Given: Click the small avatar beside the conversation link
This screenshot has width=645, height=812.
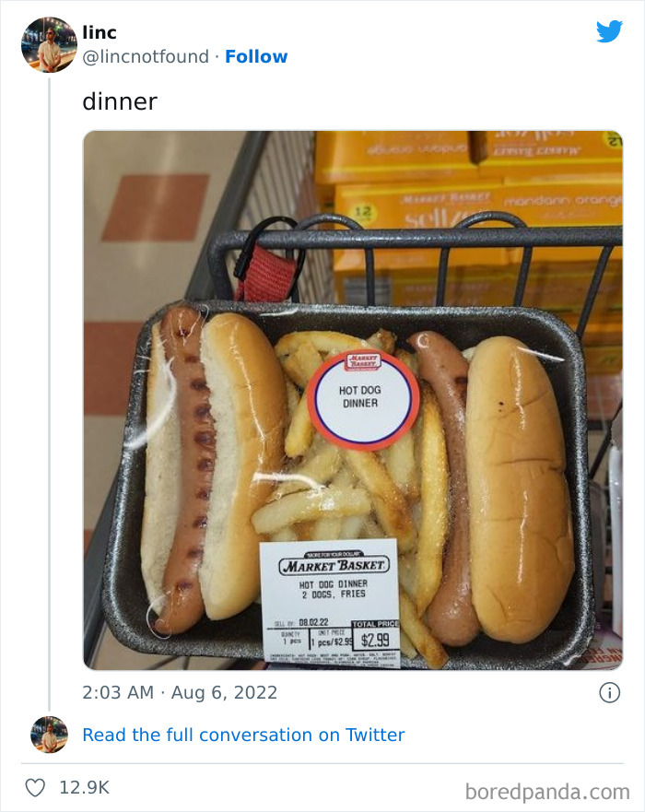Looking at the screenshot, I should coord(49,735).
